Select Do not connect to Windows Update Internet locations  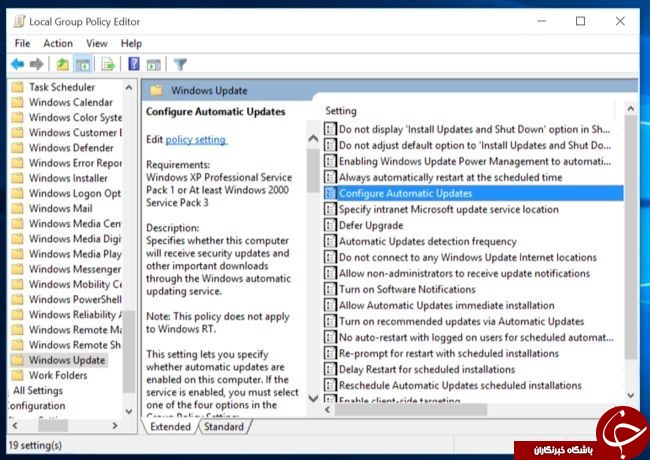point(468,257)
